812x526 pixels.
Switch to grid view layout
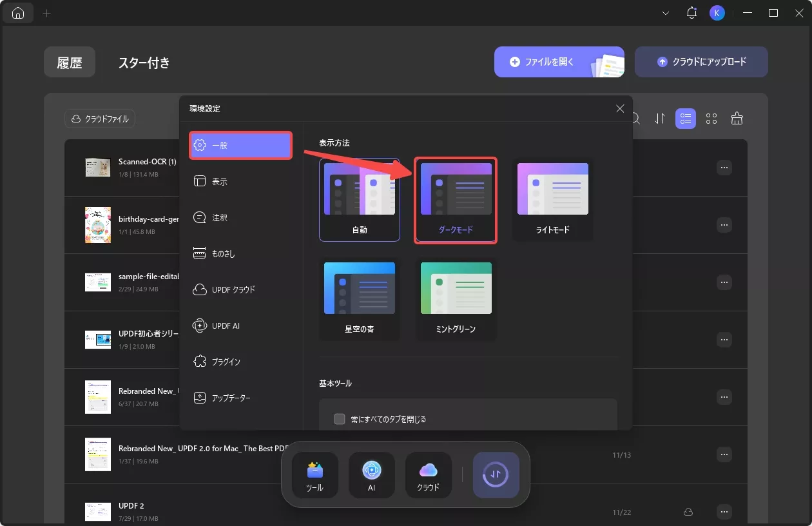point(711,119)
